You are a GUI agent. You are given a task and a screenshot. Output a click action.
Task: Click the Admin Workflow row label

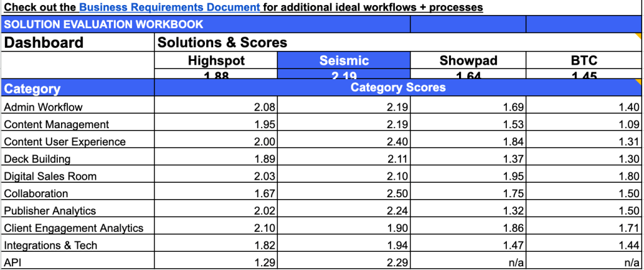(43, 107)
